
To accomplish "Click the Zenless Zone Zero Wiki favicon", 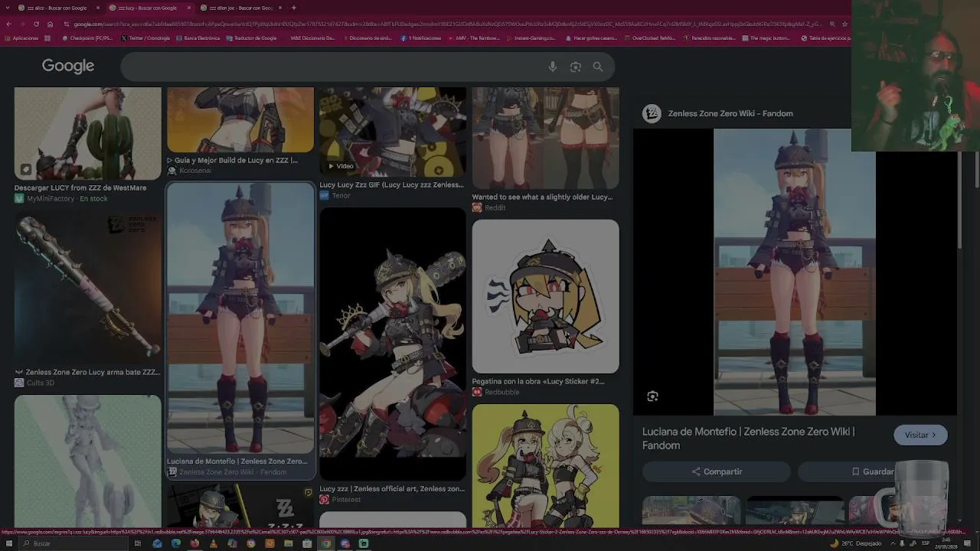I will click(x=652, y=114).
